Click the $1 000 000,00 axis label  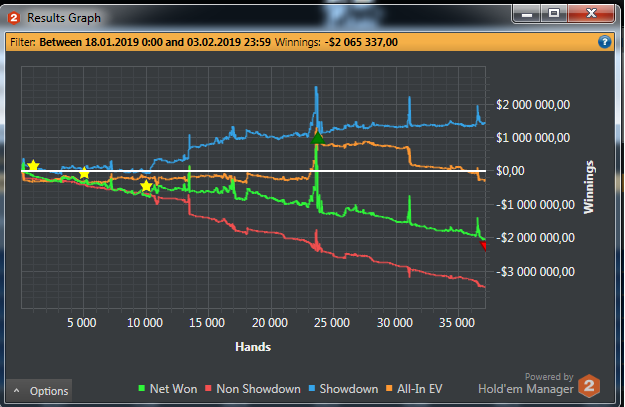533,138
